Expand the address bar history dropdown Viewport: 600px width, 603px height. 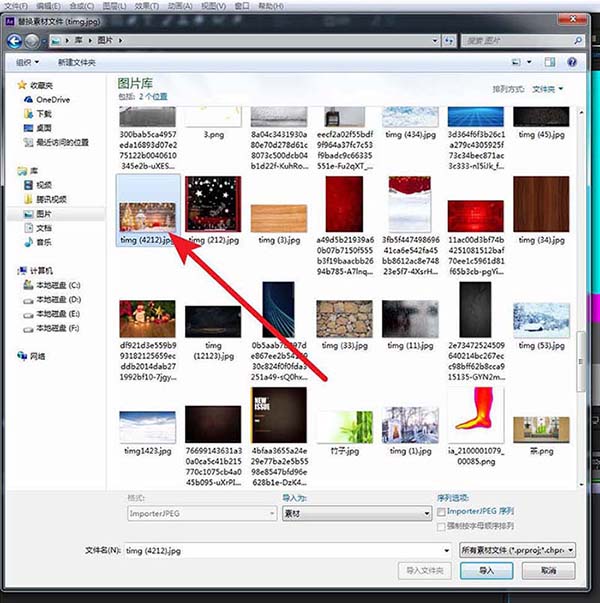pyautogui.click(x=435, y=40)
